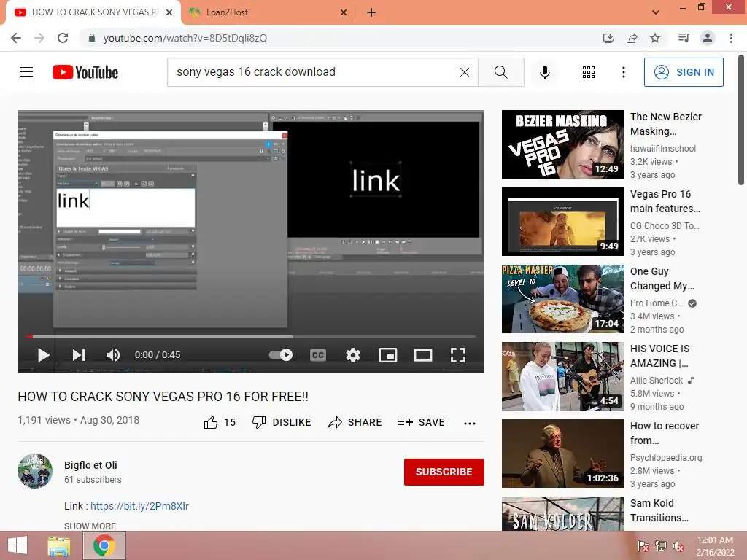Open Sam Kolder Transitions video title
The width and height of the screenshot is (747, 560).
coord(659,510)
